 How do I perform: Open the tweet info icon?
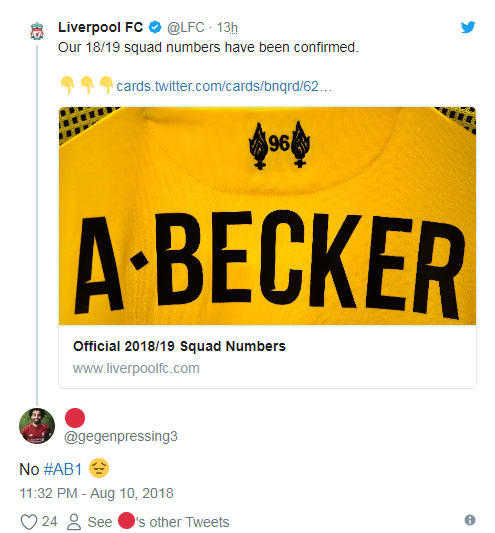[x=470, y=520]
